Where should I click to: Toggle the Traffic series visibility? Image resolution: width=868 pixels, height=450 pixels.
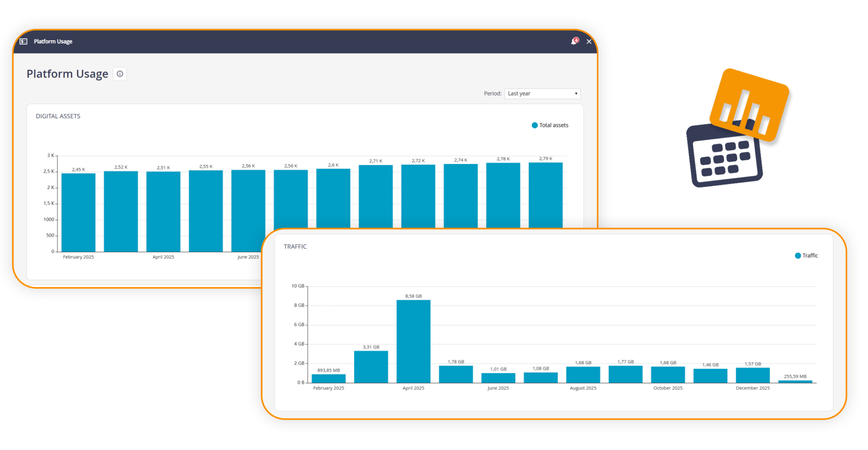810,255
